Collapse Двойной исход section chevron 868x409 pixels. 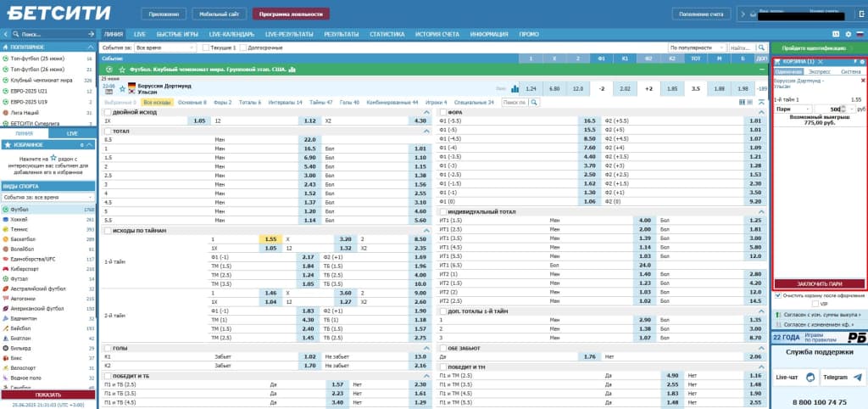pyautogui.click(x=426, y=113)
